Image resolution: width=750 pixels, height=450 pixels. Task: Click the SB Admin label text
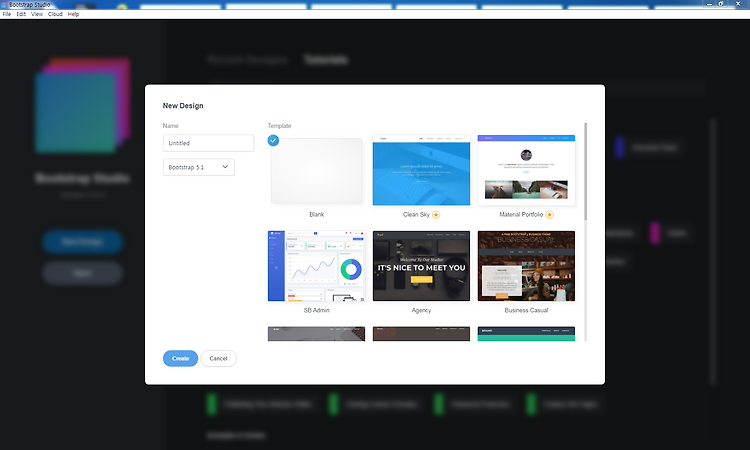click(317, 310)
